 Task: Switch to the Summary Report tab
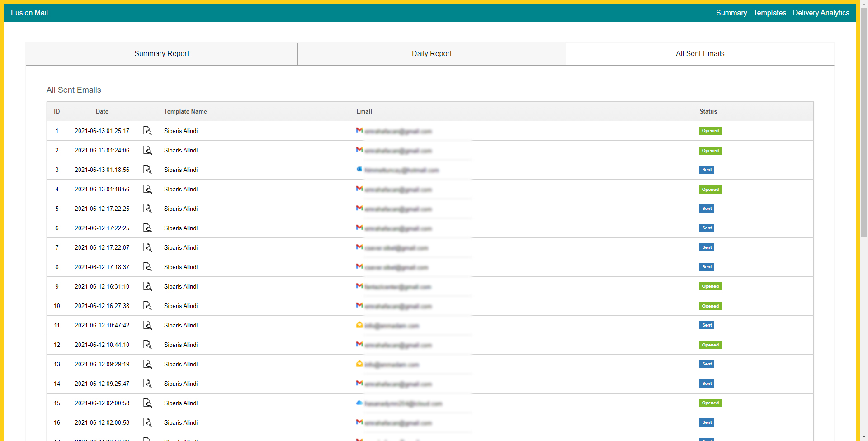pyautogui.click(x=162, y=54)
